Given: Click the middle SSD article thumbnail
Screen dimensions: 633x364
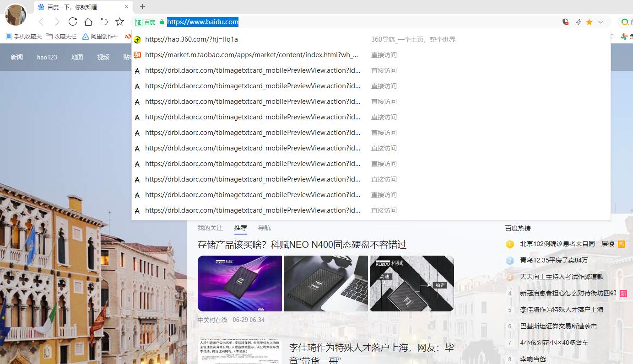Looking at the screenshot, I should click(x=325, y=283).
